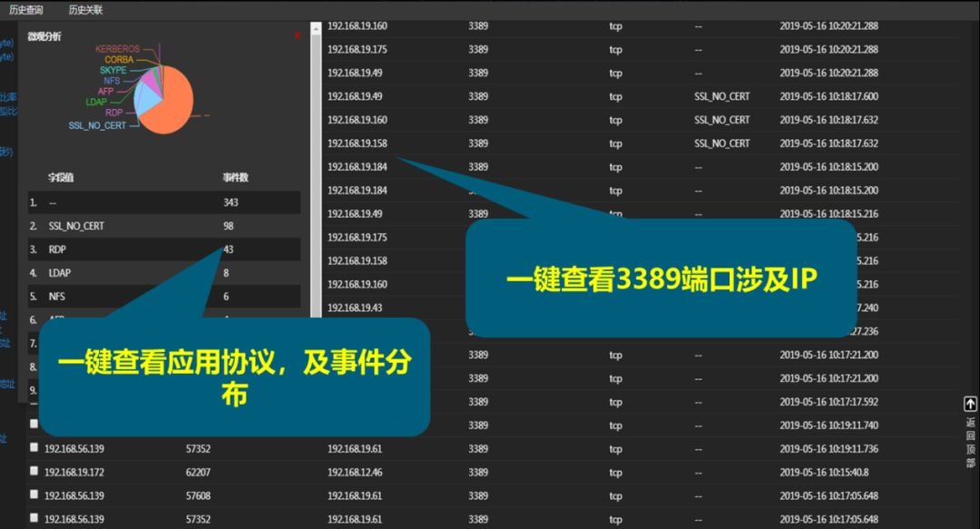Switch to the 历史关联 tab

(x=85, y=10)
